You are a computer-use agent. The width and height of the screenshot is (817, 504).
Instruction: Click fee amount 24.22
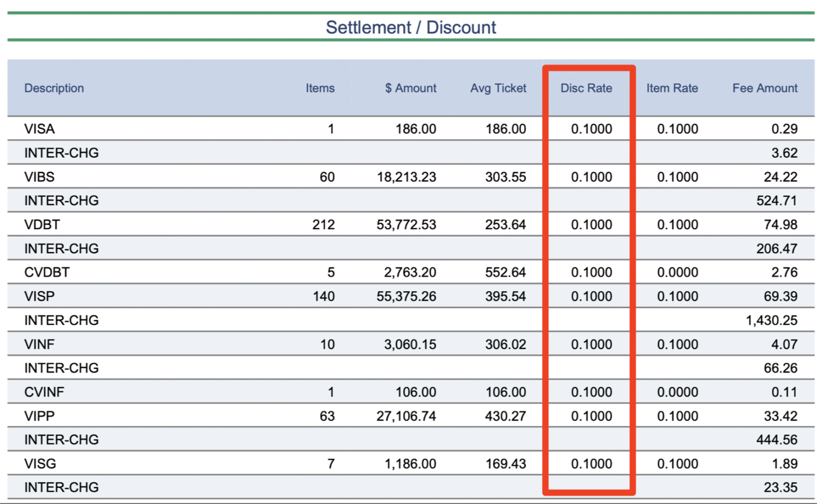[781, 177]
